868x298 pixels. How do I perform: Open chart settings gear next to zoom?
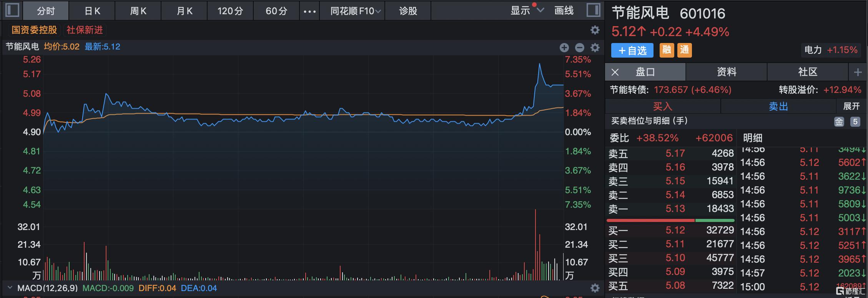(x=595, y=48)
